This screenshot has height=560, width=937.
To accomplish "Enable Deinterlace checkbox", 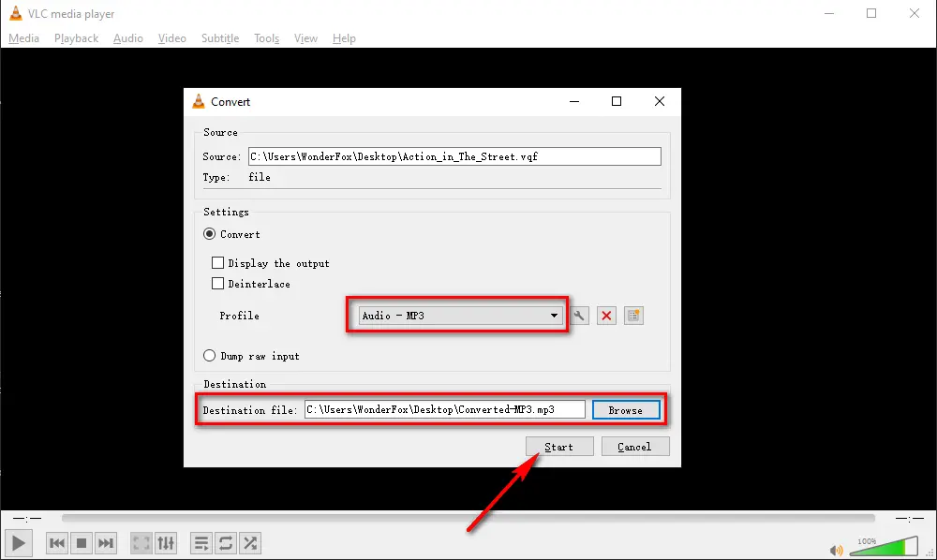I will tap(218, 283).
